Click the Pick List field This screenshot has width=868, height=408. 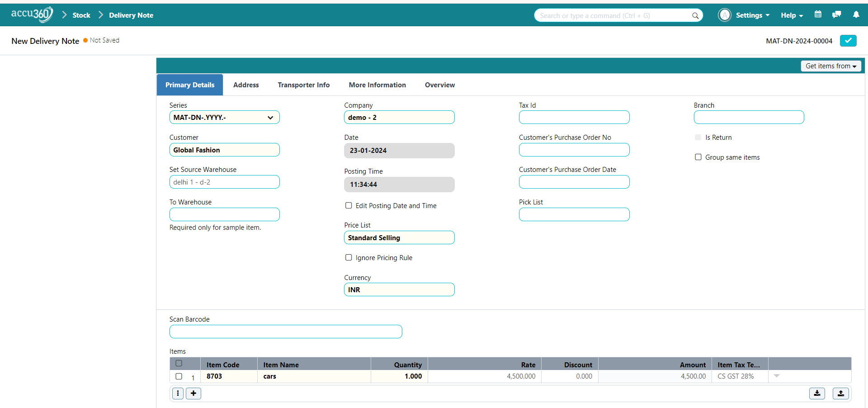click(x=574, y=214)
